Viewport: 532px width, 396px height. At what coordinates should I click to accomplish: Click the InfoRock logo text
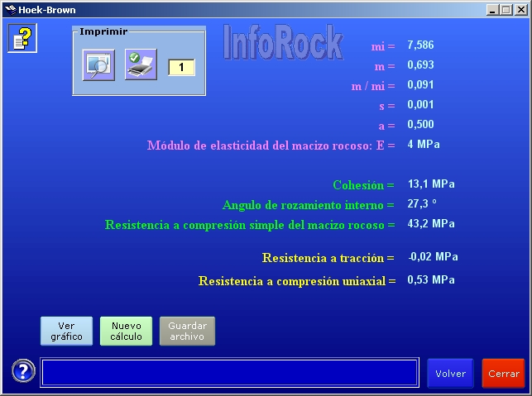point(283,43)
